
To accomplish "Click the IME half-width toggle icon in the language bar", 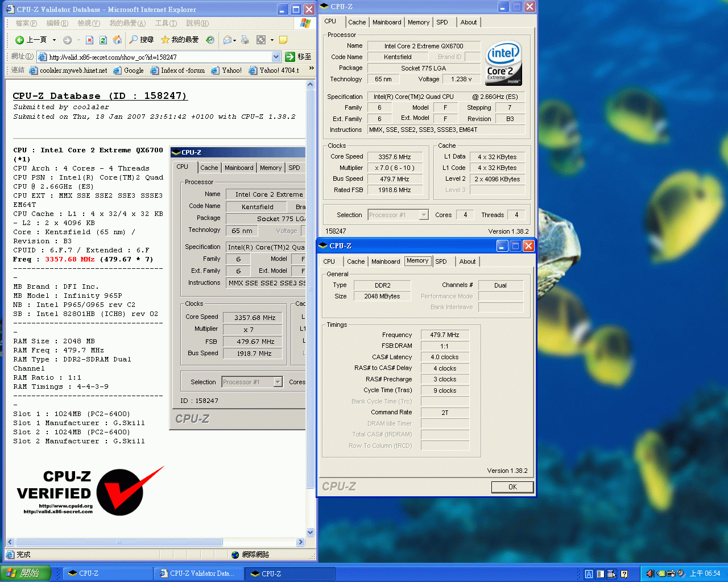I will click(600, 574).
